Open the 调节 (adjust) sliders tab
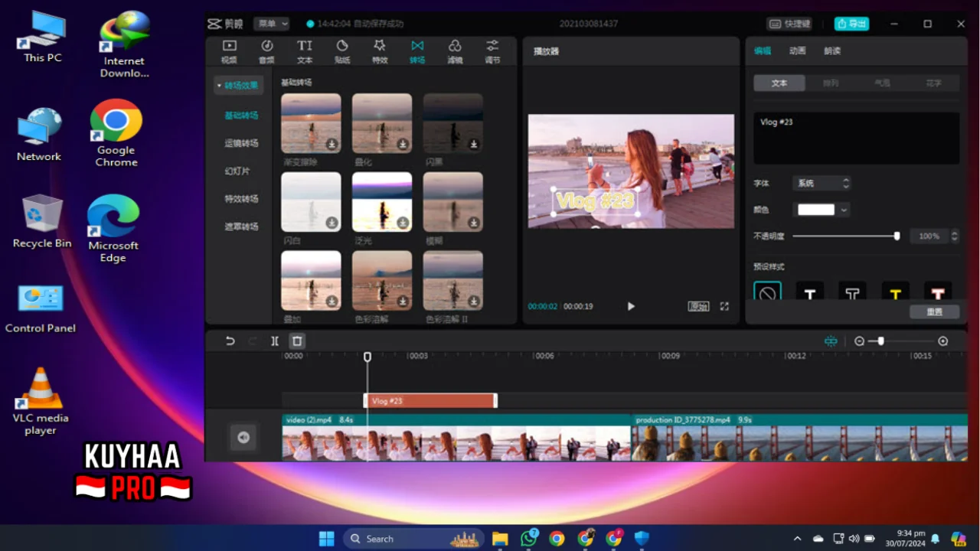The height and width of the screenshot is (551, 980). [492, 51]
